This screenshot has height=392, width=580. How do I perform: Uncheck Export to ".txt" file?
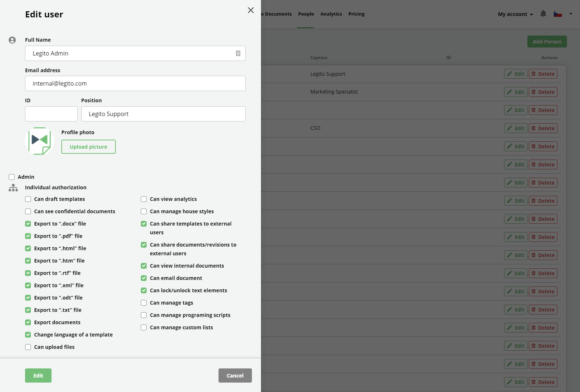click(28, 310)
